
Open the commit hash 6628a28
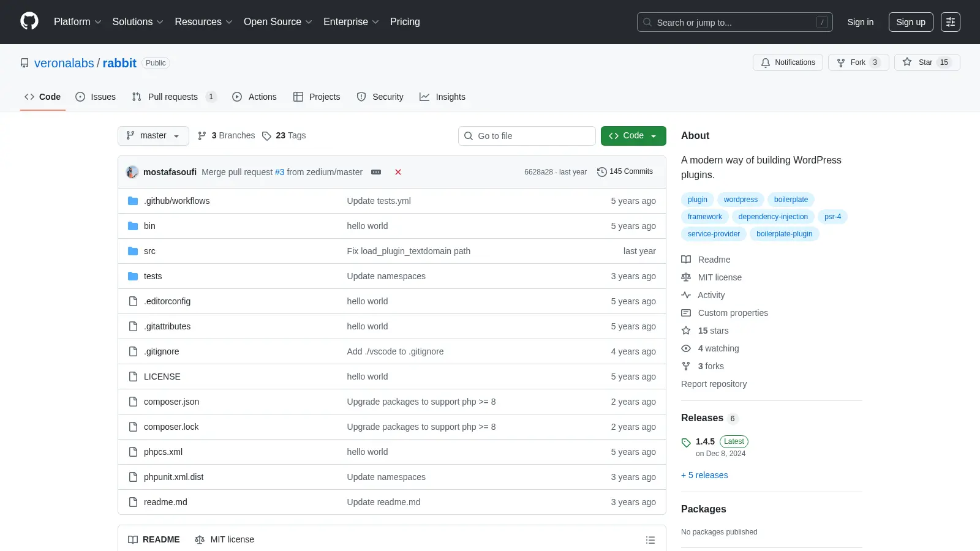pos(538,172)
